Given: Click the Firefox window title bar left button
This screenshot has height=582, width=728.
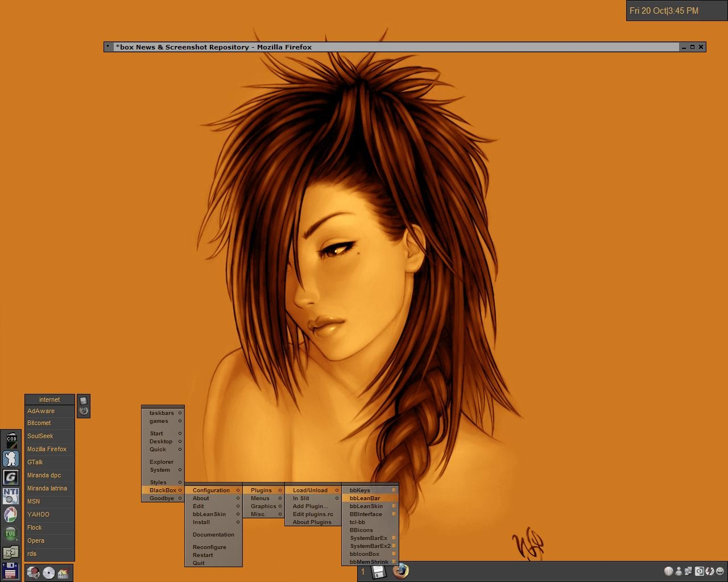Looking at the screenshot, I should coord(108,47).
